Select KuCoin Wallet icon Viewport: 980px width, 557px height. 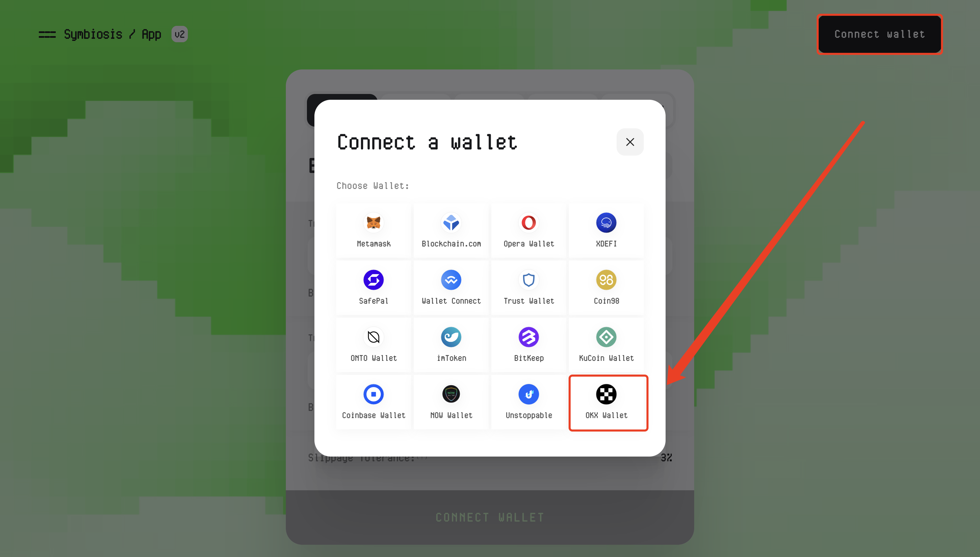click(x=606, y=337)
